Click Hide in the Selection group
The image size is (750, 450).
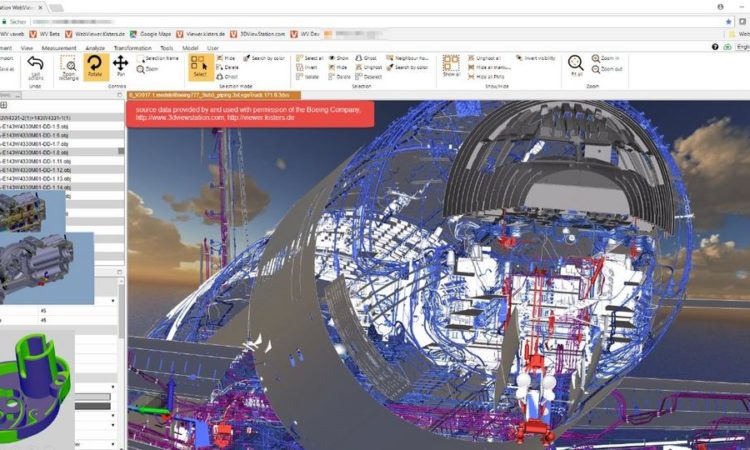coord(338,67)
